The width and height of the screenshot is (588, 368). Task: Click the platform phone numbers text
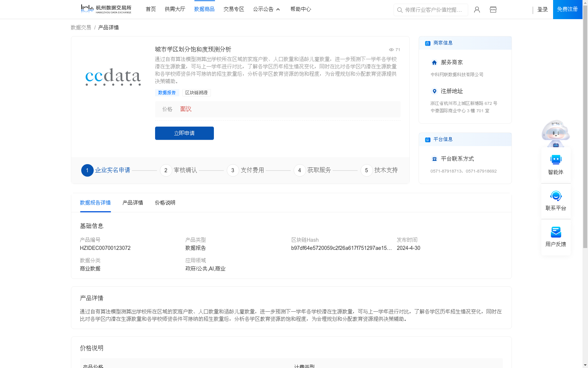pyautogui.click(x=463, y=171)
